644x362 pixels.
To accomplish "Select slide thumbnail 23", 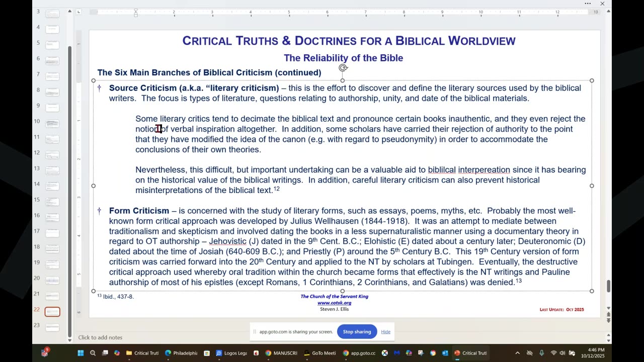I will (x=52, y=327).
